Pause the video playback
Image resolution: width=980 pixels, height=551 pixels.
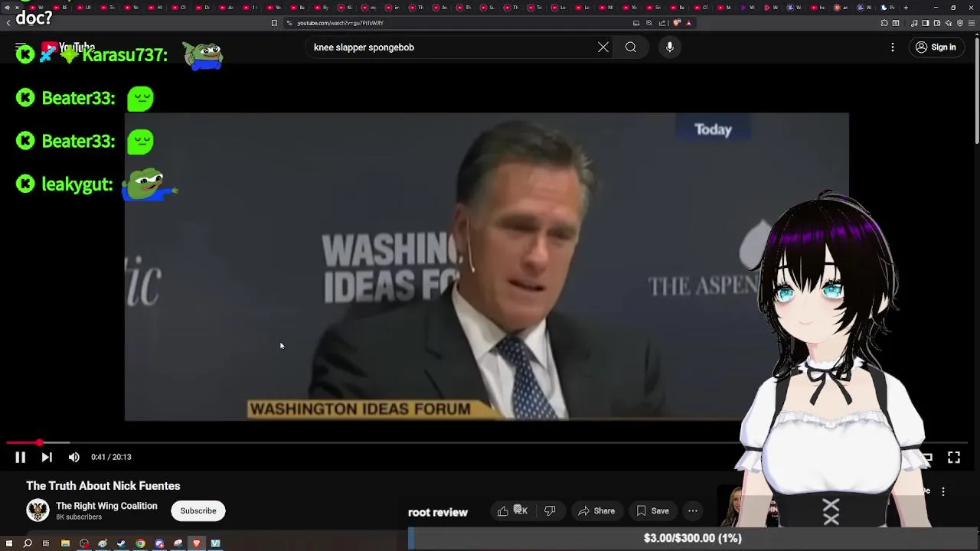21,457
